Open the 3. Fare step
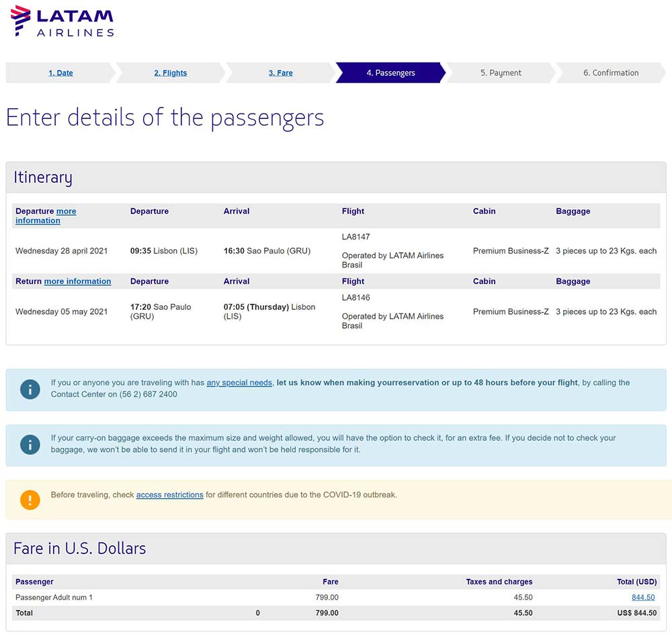 coord(281,73)
